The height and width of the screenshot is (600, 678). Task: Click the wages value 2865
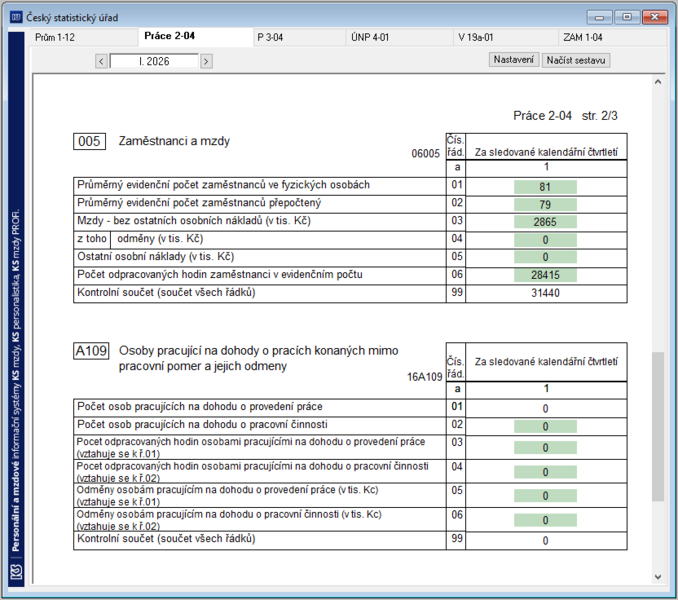coord(545,222)
